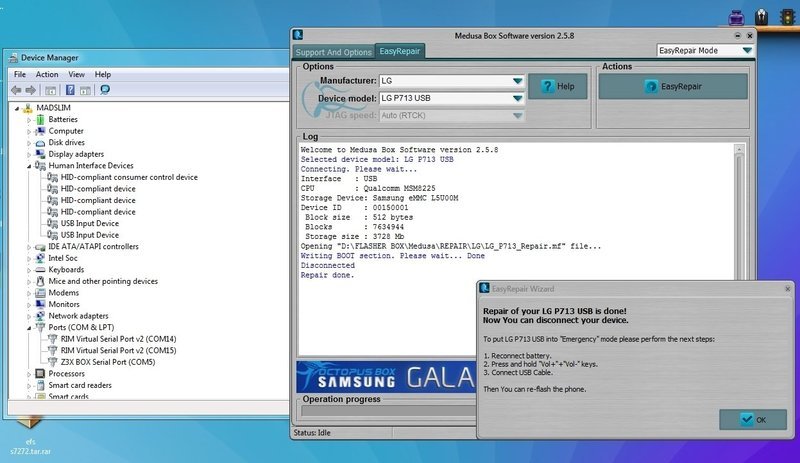
Task: Open the efs s7272.tar.rar desktop file
Action: (x=30, y=436)
